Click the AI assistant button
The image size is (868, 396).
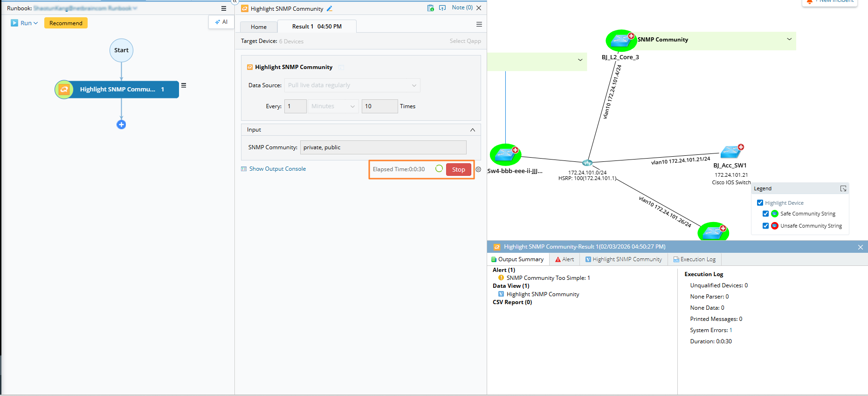221,22
